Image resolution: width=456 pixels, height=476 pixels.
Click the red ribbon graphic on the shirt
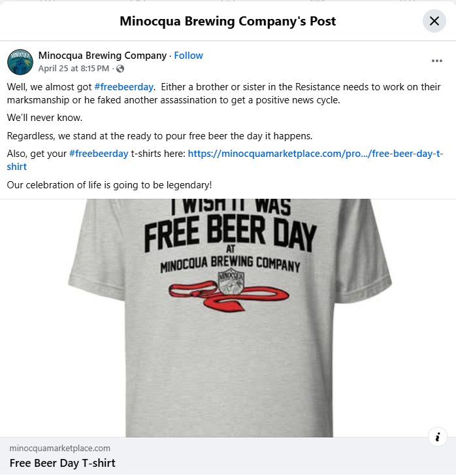(229, 296)
